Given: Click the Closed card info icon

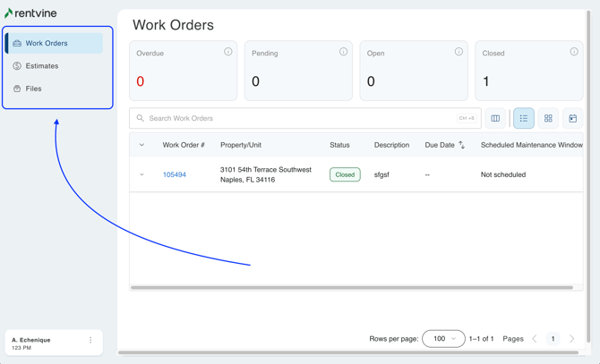Looking at the screenshot, I should [574, 52].
